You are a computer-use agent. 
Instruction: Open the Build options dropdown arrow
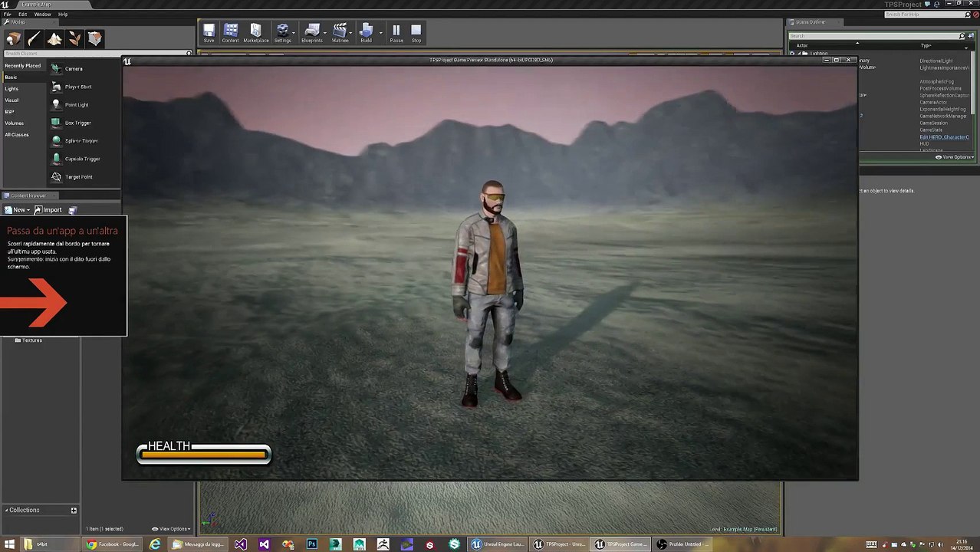380,33
